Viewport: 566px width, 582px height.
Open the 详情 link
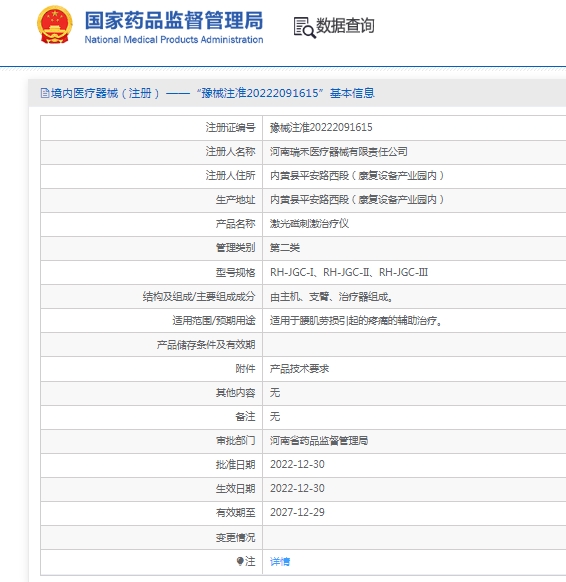point(280,561)
